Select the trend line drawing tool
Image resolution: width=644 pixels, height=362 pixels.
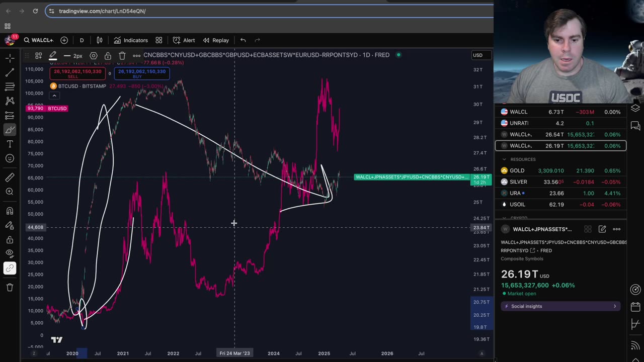tap(10, 73)
